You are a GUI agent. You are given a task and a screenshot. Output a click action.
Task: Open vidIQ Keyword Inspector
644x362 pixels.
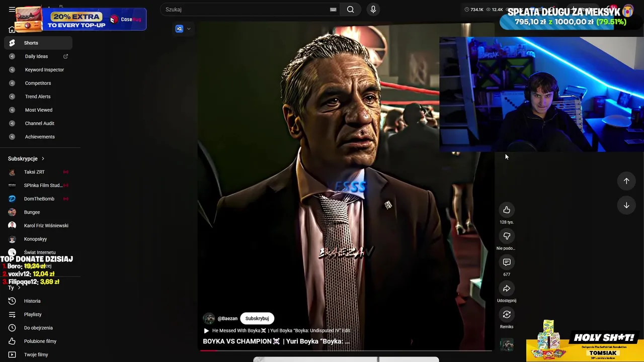(x=44, y=70)
